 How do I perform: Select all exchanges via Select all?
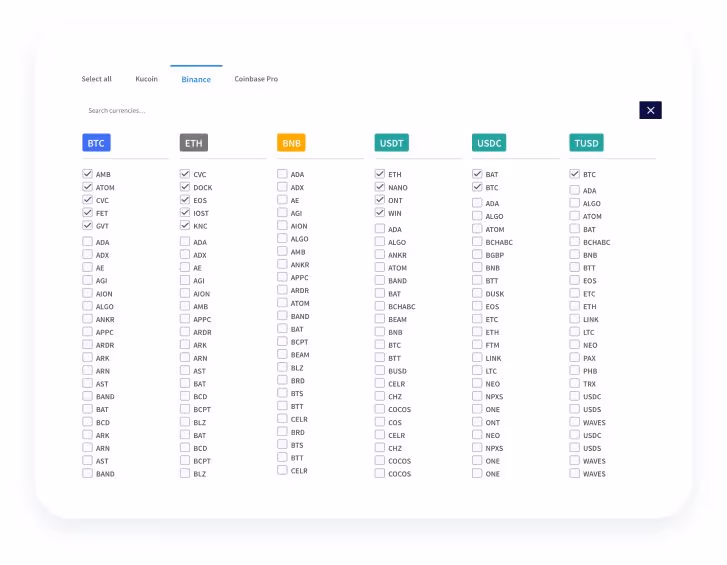[x=96, y=79]
